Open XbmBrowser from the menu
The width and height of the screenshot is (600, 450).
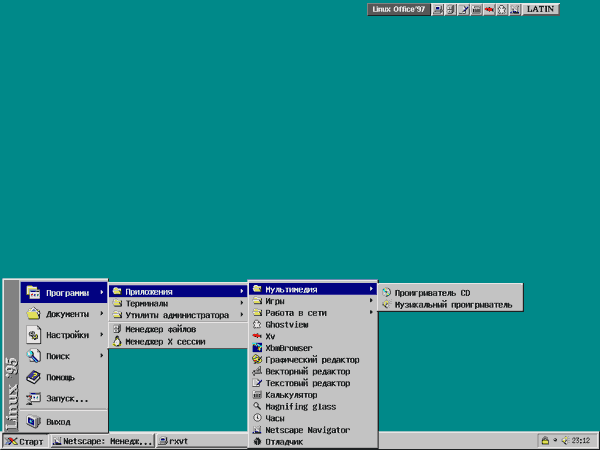[x=290, y=348]
